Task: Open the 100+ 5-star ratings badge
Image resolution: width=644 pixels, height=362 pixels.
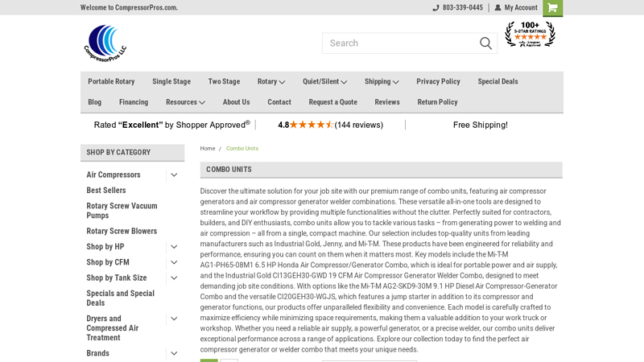Action: pos(530,35)
